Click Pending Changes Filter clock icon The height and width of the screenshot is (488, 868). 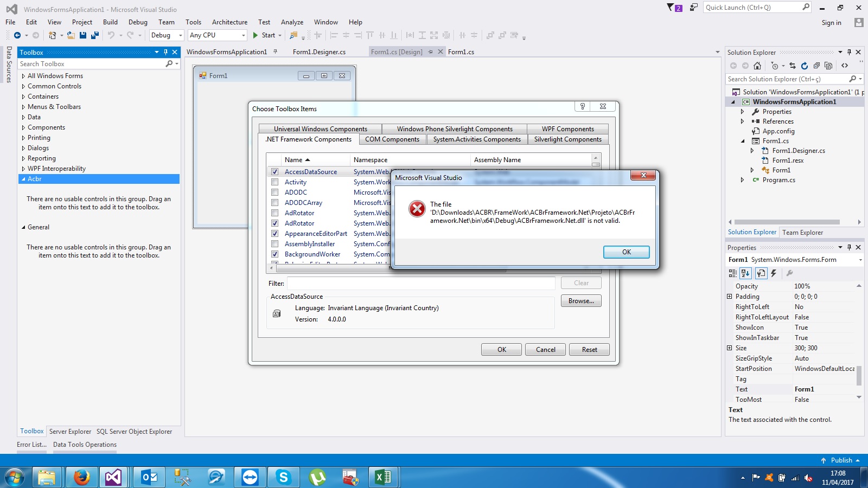coord(775,66)
